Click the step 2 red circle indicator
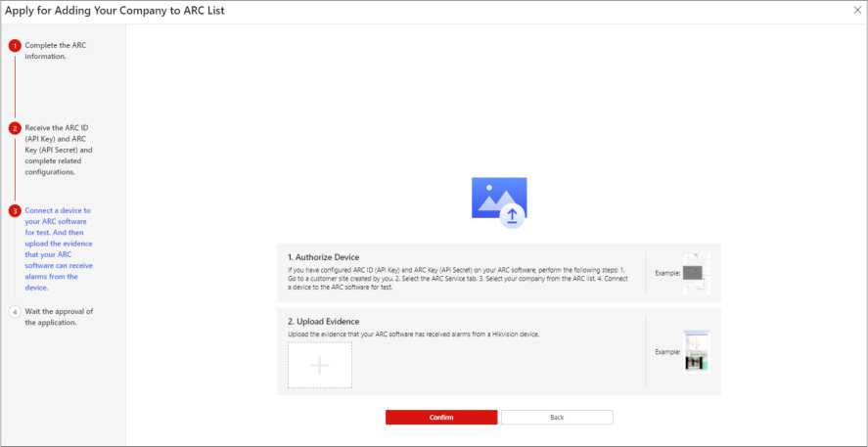868x447 pixels. click(15, 128)
